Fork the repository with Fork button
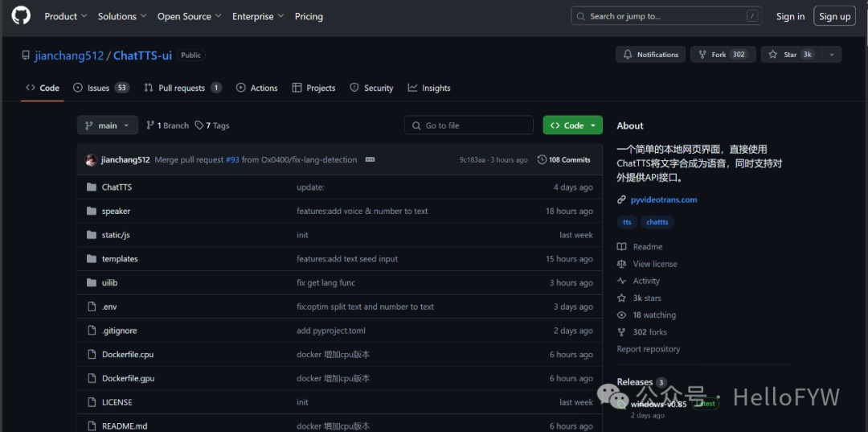Screen dimensions: 868x432 tap(723, 54)
